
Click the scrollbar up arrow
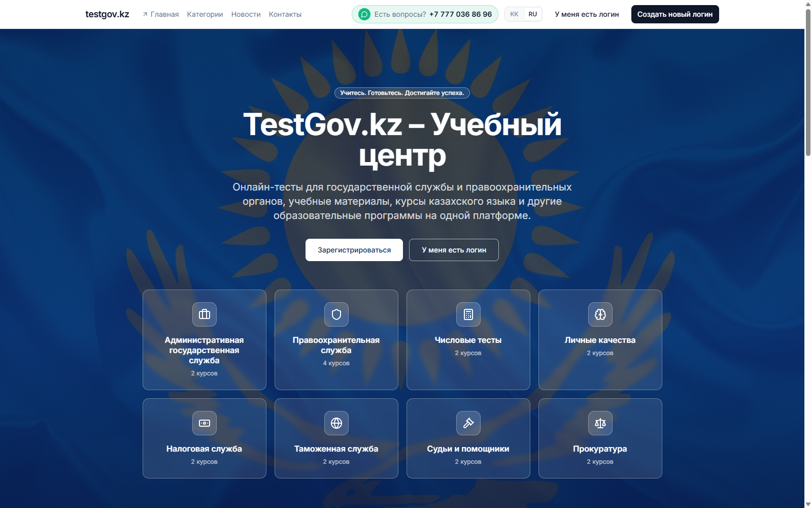click(808, 4)
